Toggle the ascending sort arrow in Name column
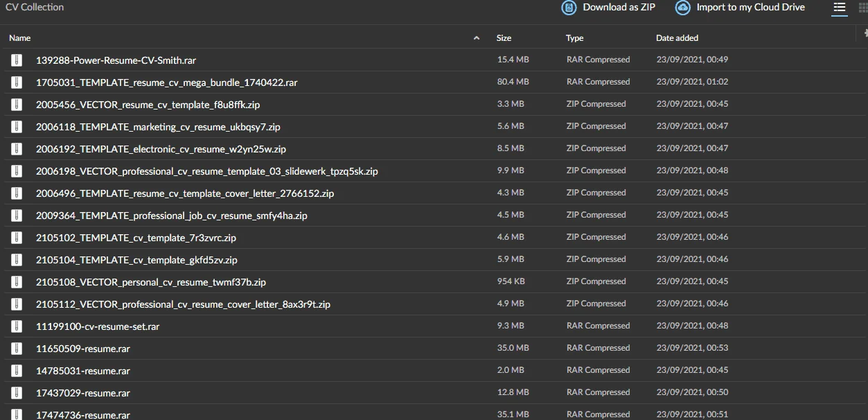The image size is (868, 420). click(x=476, y=38)
